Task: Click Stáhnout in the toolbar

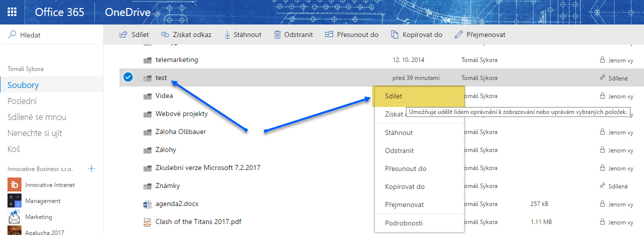Action: coord(242,35)
